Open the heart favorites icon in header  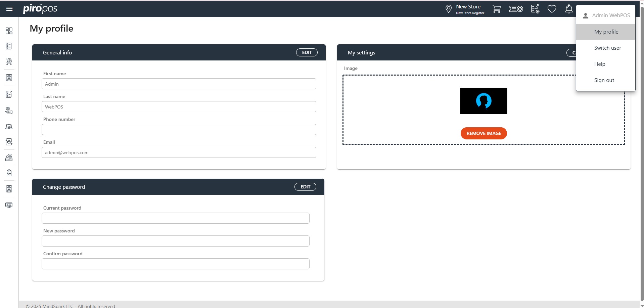click(552, 9)
